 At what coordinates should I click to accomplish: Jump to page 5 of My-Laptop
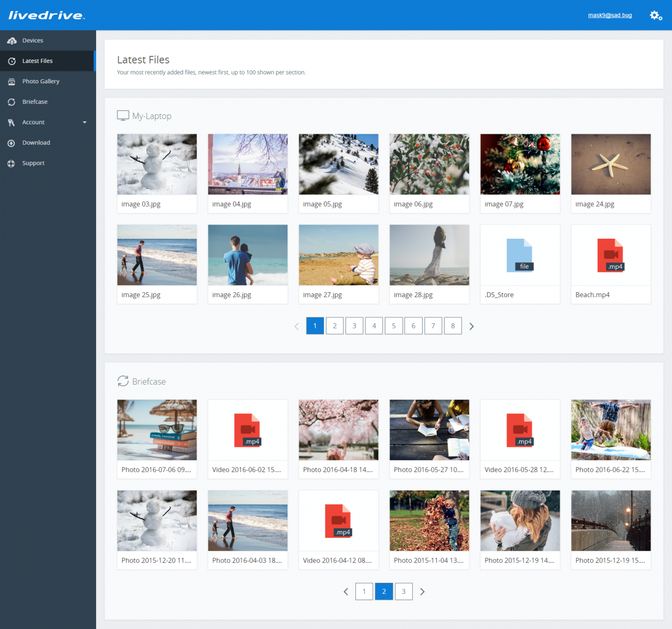(x=394, y=326)
